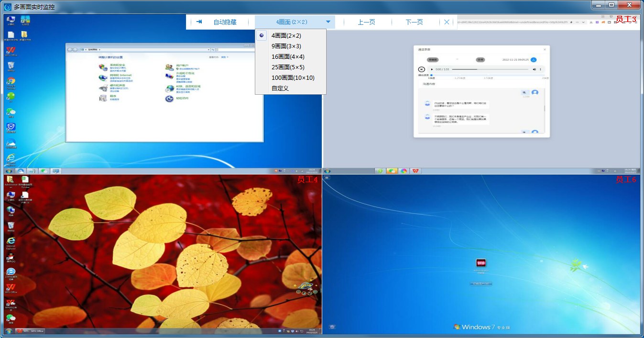This screenshot has height=338, width=644.
Task: Select the 9画面(3×3) layout option
Action: click(286, 46)
